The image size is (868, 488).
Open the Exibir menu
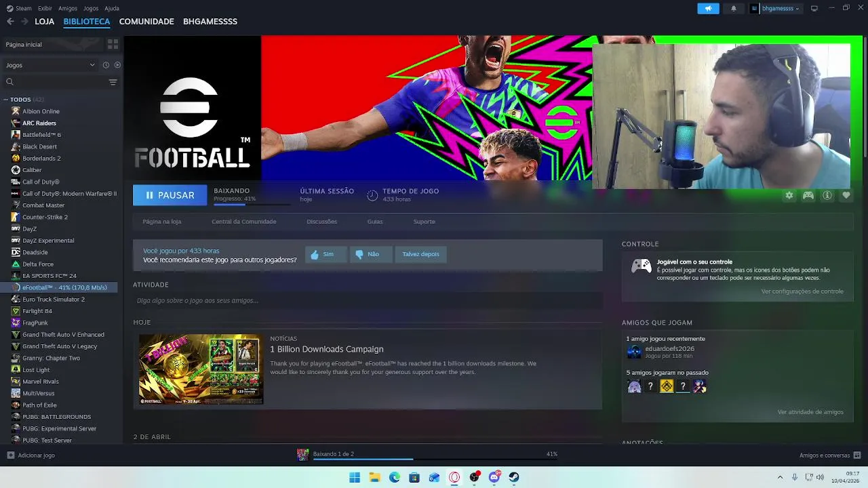[x=45, y=8]
